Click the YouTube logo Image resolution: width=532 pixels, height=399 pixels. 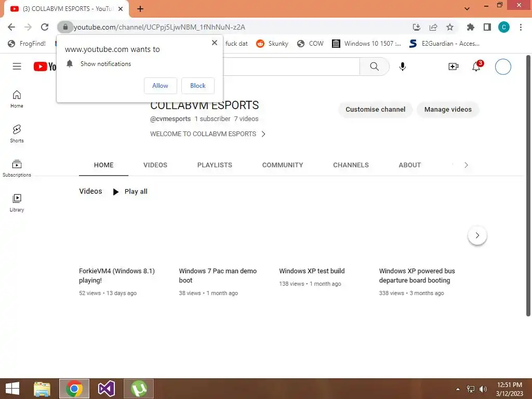[x=45, y=66]
